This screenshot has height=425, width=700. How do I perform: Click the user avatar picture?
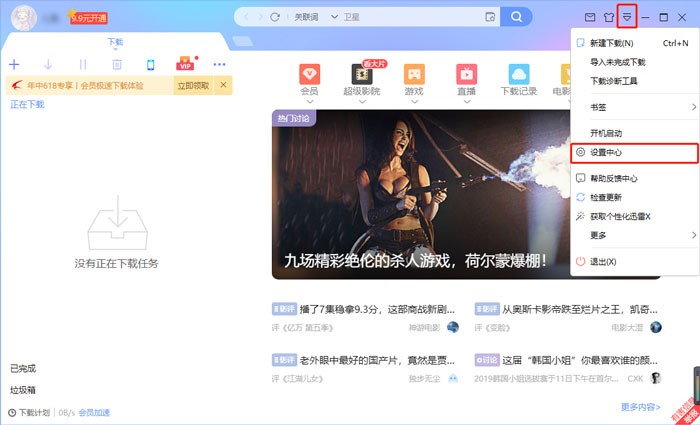click(x=23, y=18)
